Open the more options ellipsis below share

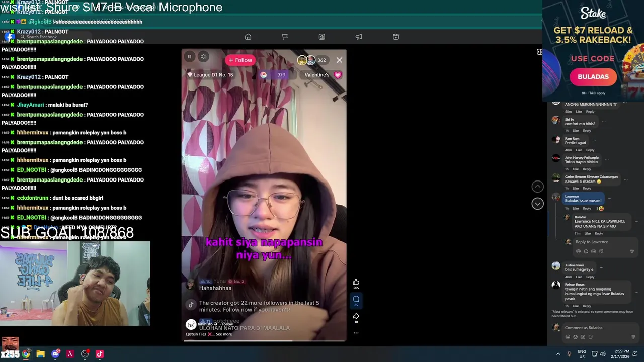click(356, 333)
